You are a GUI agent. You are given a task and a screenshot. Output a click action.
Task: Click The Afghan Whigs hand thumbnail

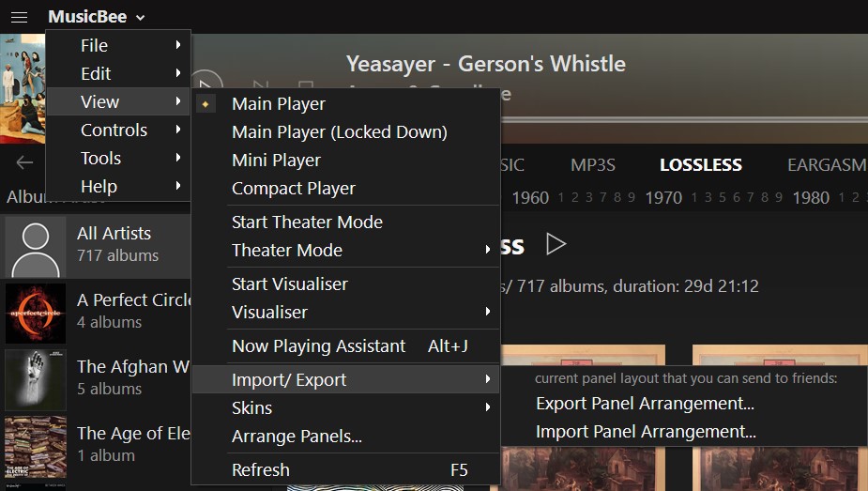tap(36, 379)
